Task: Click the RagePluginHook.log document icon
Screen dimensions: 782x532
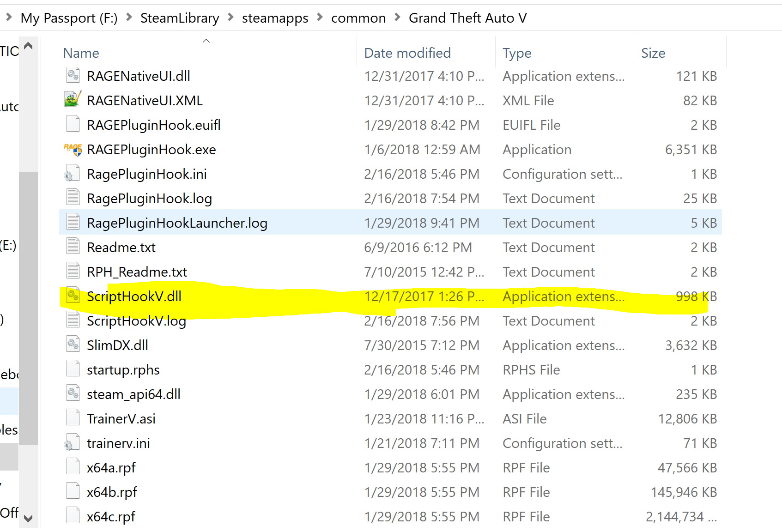Action: [x=73, y=198]
